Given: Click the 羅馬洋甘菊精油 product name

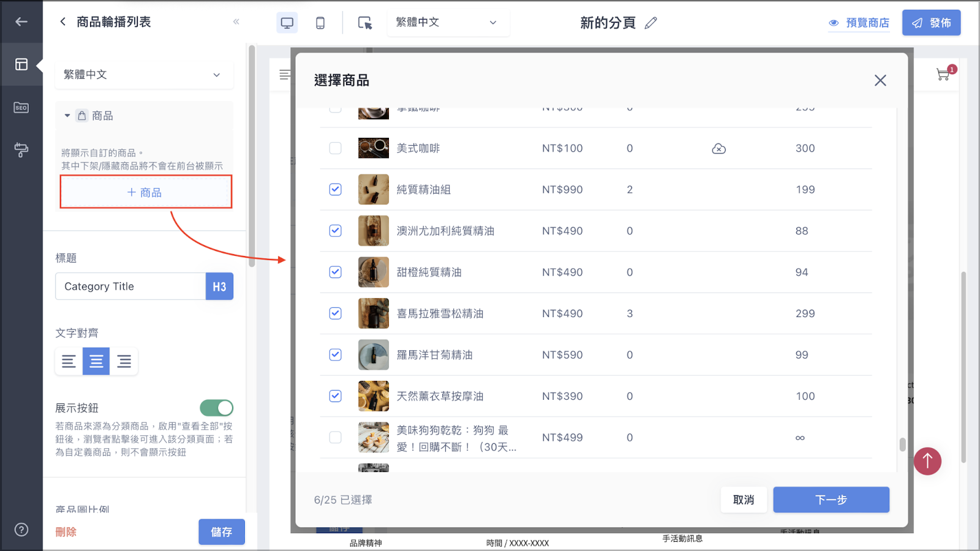Looking at the screenshot, I should coord(434,354).
